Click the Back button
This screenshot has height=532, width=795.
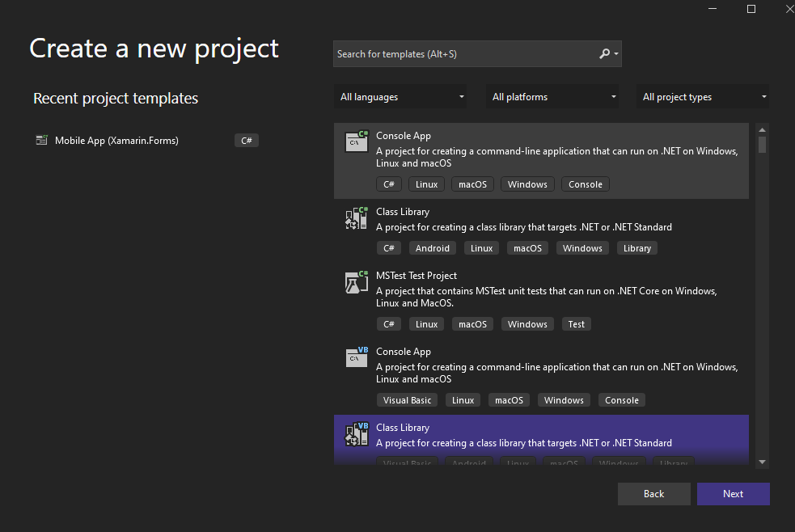pyautogui.click(x=653, y=494)
